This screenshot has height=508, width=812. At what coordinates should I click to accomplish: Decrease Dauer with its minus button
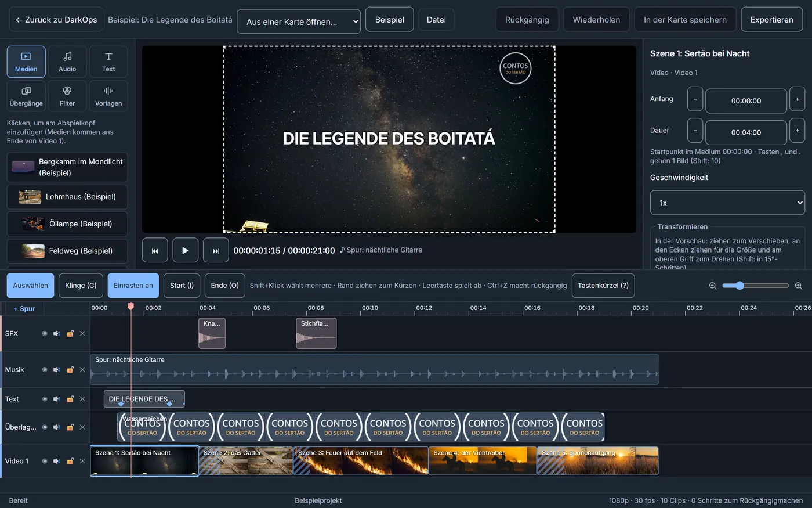[695, 131]
